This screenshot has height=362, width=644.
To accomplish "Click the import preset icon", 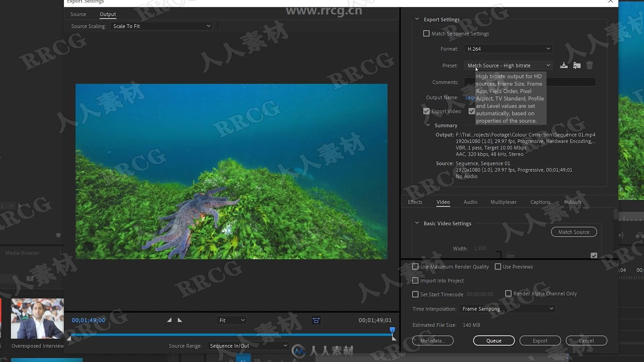I will coord(576,65).
